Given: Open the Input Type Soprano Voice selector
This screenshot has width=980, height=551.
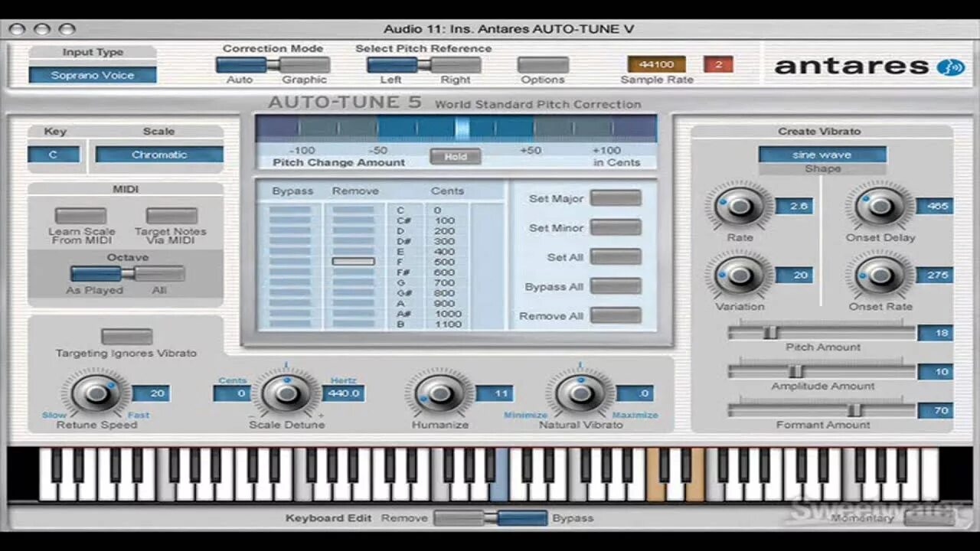Looking at the screenshot, I should click(93, 75).
